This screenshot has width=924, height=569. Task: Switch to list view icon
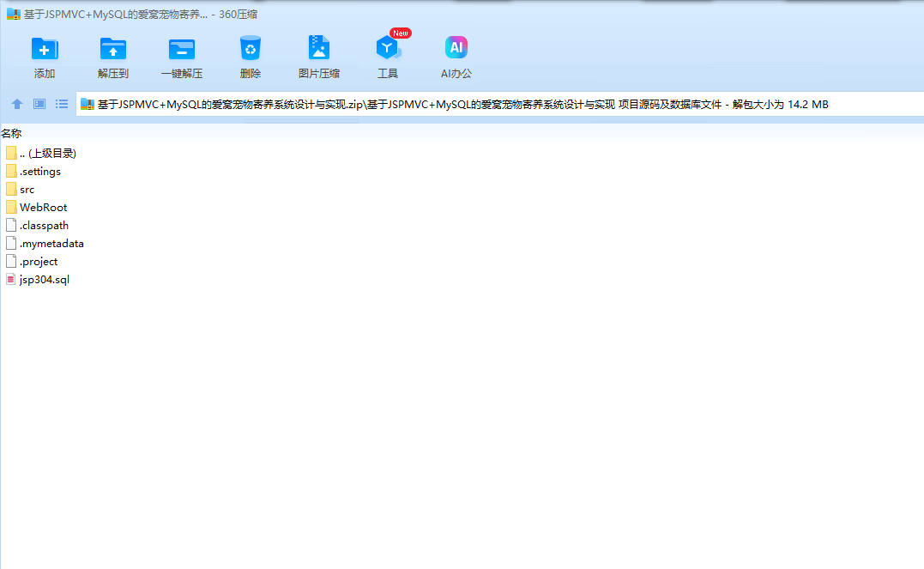62,105
